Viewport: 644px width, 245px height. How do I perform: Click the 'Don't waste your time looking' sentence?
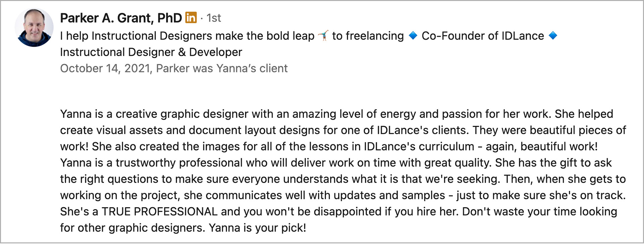tap(539, 212)
